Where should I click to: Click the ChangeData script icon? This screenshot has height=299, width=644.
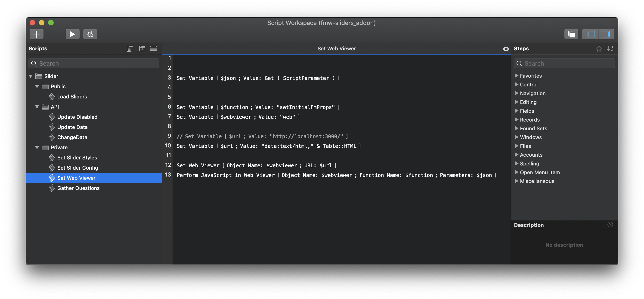click(52, 137)
